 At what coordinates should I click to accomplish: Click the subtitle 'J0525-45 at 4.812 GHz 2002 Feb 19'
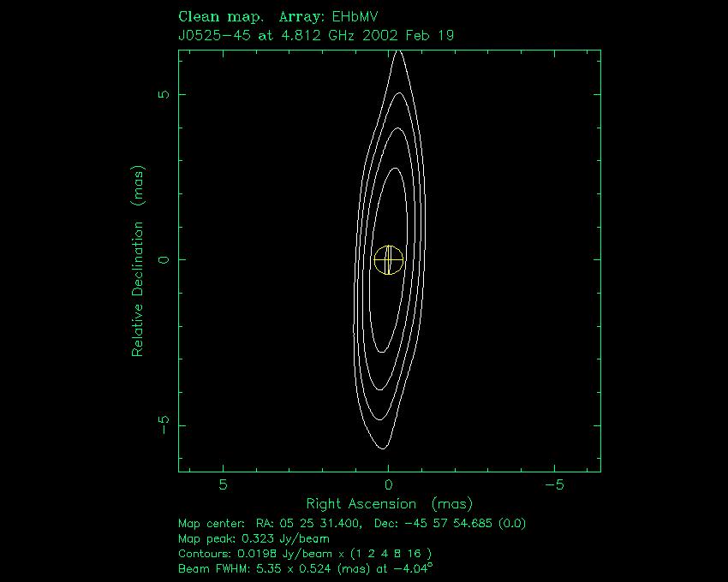pyautogui.click(x=316, y=35)
